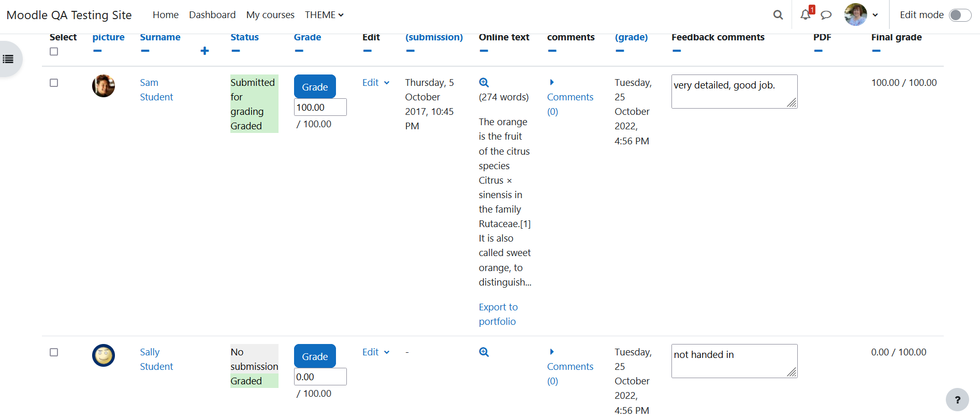Open the course index drawer icon
The image size is (980, 419).
(8, 59)
